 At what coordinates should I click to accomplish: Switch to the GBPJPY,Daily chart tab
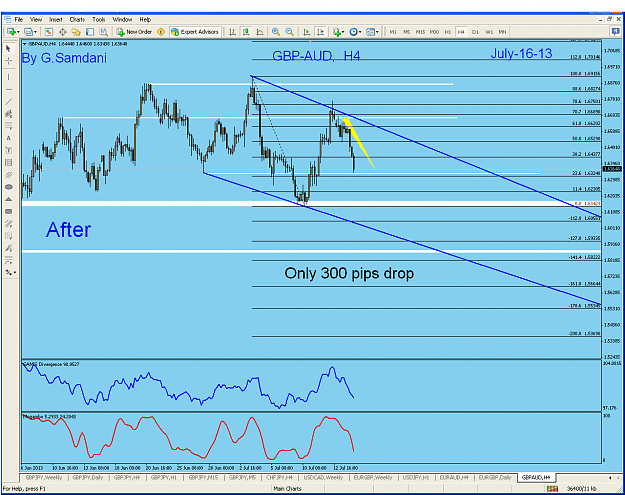click(x=88, y=477)
